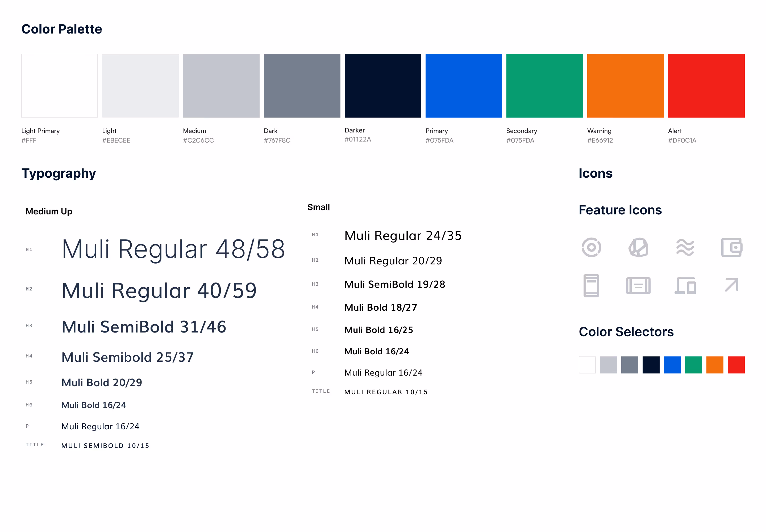The image size is (766, 532).
Task: Click the "Feature Icons" heading
Action: coord(620,210)
